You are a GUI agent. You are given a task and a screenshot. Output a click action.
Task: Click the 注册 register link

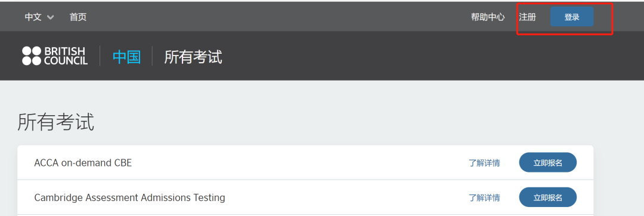coord(527,17)
